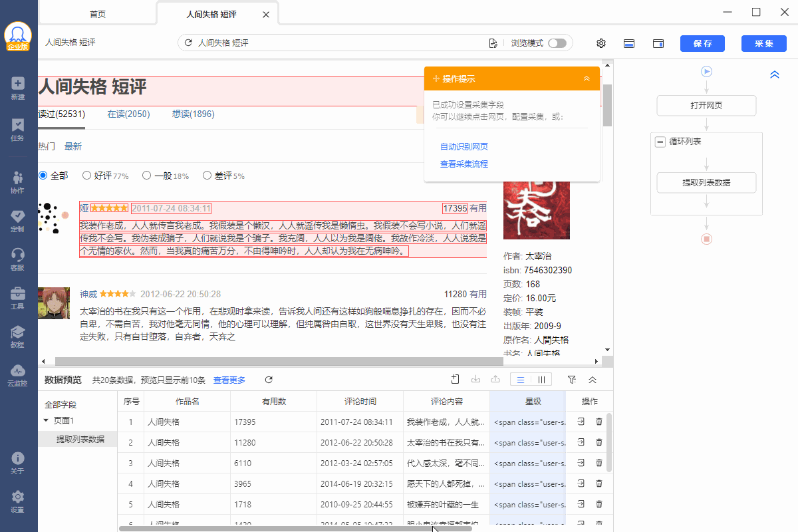The width and height of the screenshot is (798, 532).
Task: Click the export icon for row 2
Action: coord(581,442)
